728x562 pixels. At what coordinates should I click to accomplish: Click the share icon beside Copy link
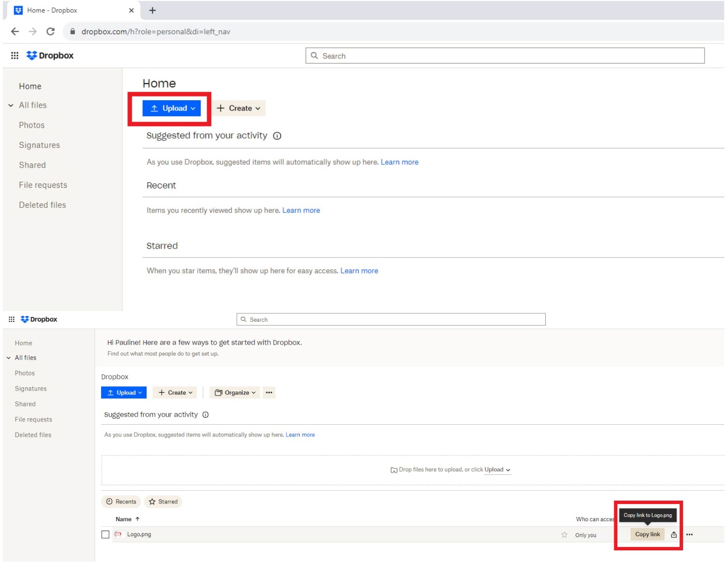coord(674,534)
